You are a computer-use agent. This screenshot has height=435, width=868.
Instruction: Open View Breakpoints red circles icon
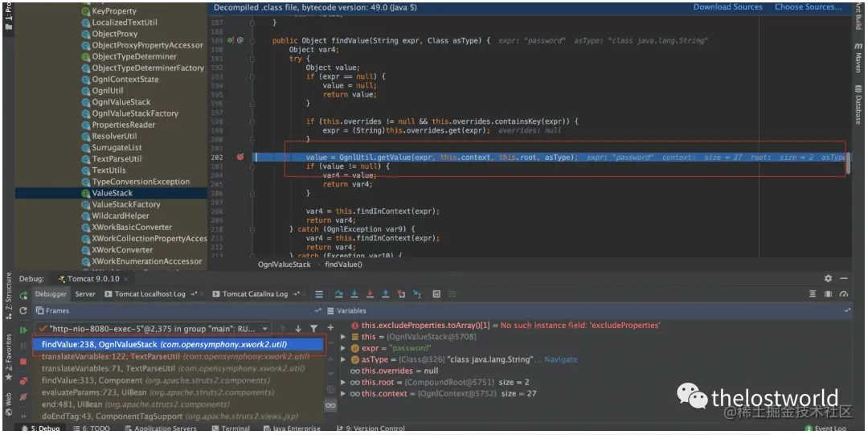pos(23,380)
